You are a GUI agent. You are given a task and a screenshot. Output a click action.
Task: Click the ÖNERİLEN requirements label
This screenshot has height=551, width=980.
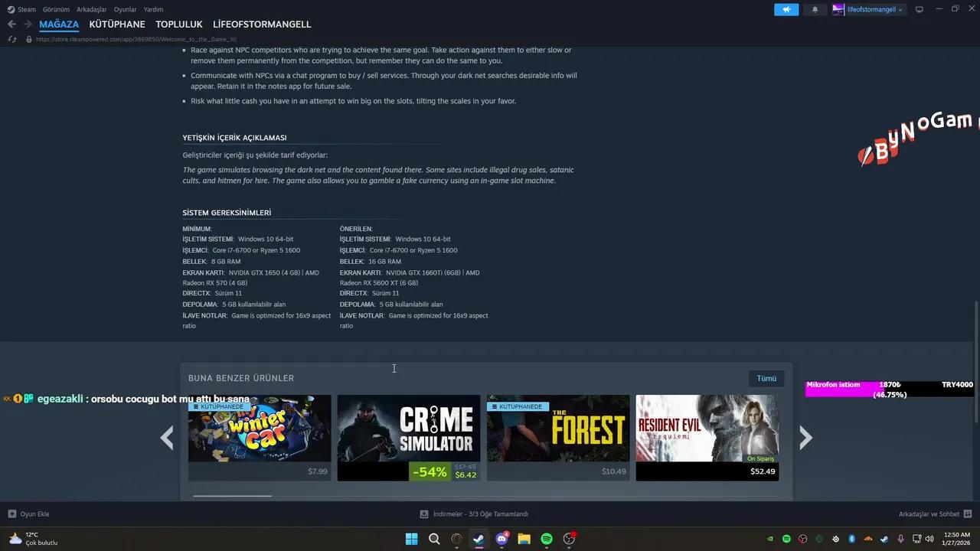[x=356, y=229]
